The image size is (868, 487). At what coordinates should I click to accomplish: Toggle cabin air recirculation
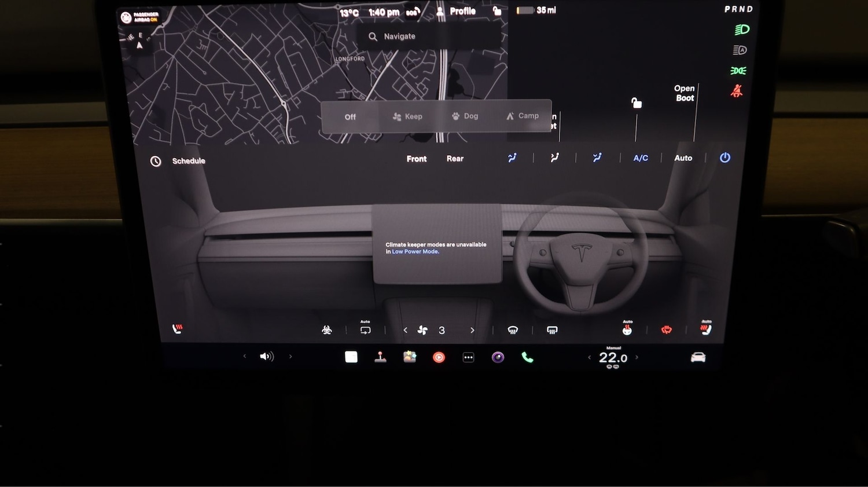coord(365,329)
